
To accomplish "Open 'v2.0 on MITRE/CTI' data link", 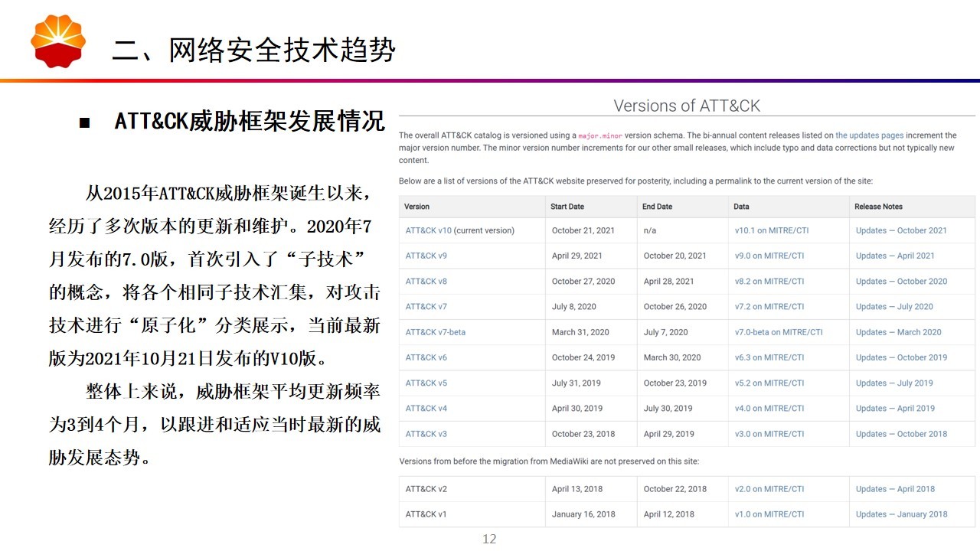I will tap(769, 489).
